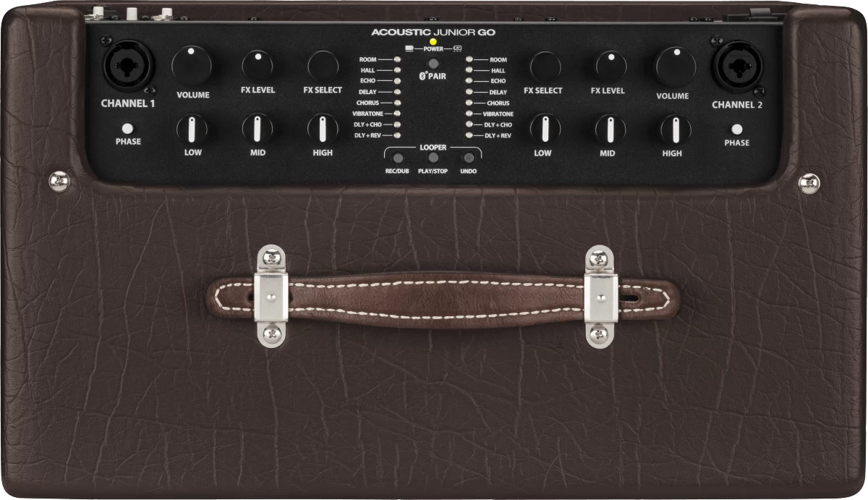Click the ACOUSTIC JUNIOR GO title label

[433, 32]
